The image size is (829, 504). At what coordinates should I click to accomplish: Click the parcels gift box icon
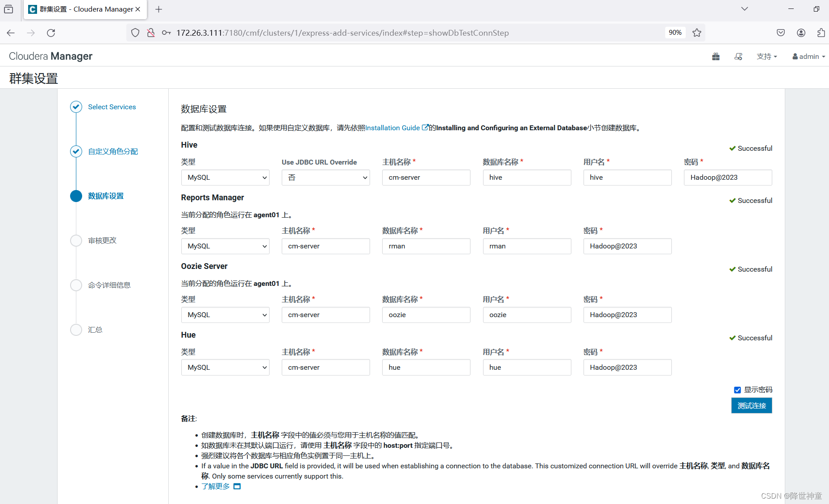[x=716, y=57]
